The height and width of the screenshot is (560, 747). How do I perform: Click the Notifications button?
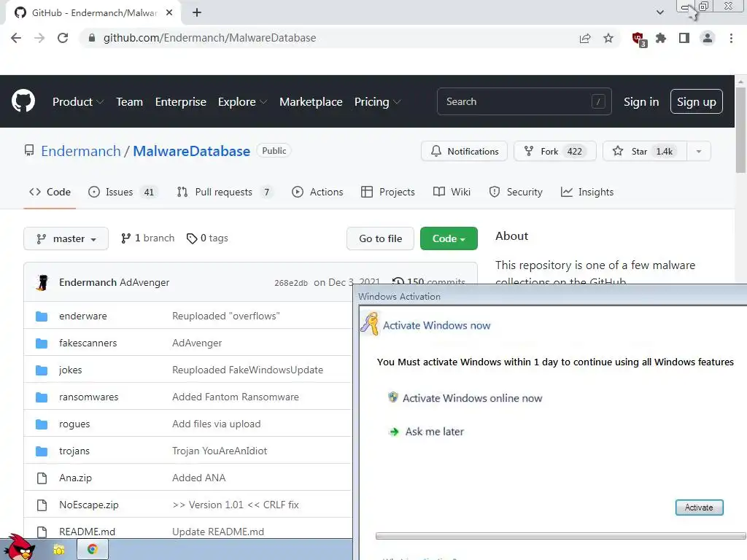pyautogui.click(x=464, y=152)
